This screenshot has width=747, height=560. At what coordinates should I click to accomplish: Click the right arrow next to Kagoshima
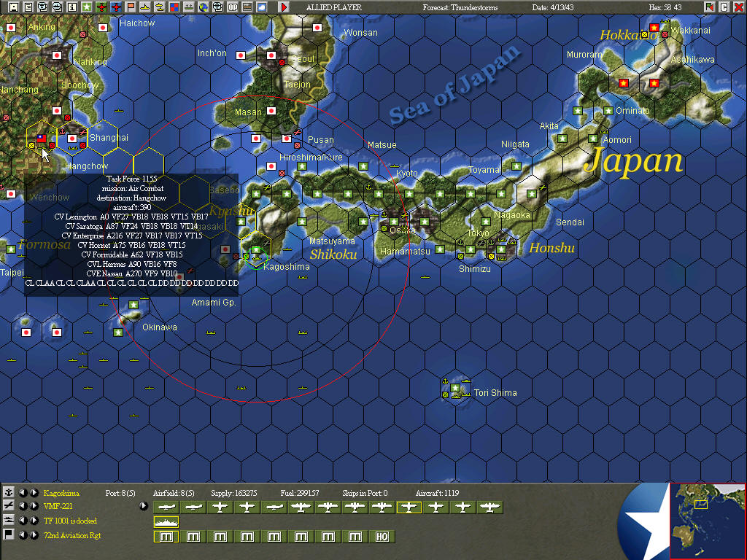[x=34, y=492]
